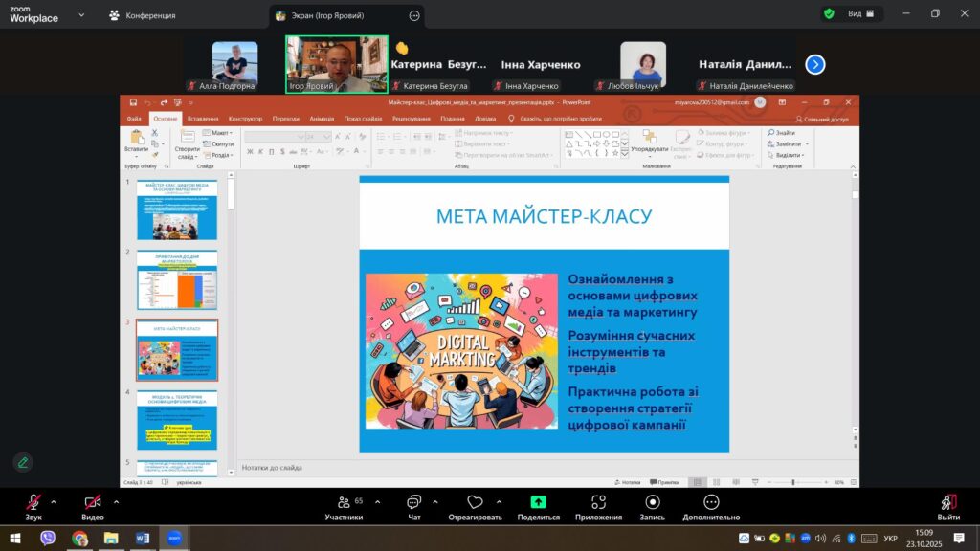Leave the meeting via Выйти button
This screenshot has height=551, width=980.
tap(948, 505)
